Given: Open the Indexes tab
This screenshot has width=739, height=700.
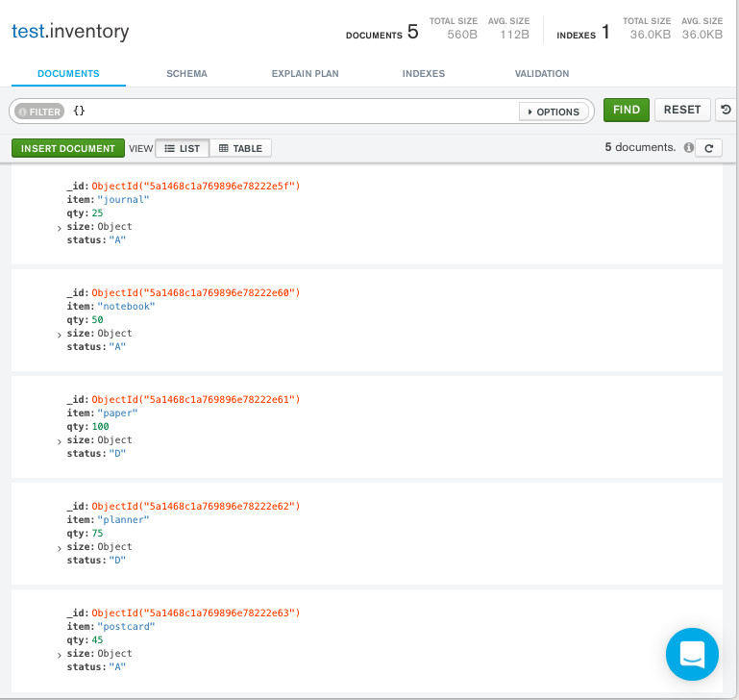Looking at the screenshot, I should click(424, 73).
